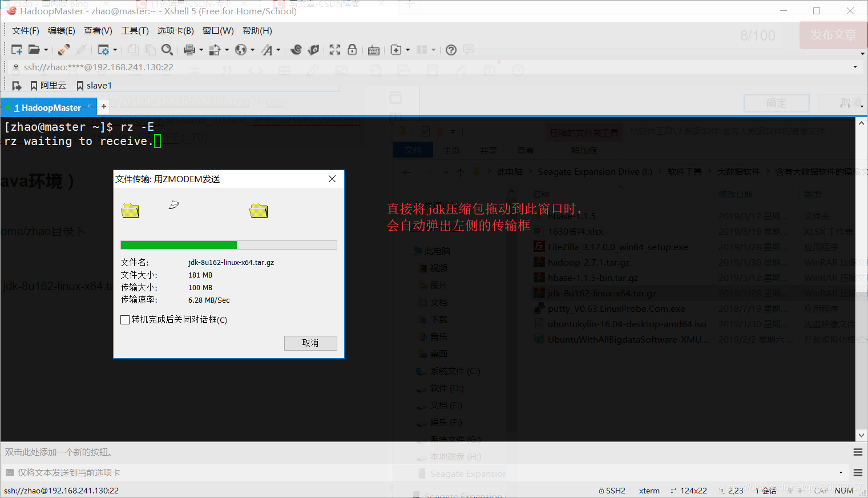This screenshot has width=868, height=498.
Task: Click the ZMODEM transfer progress bar
Action: pos(229,245)
